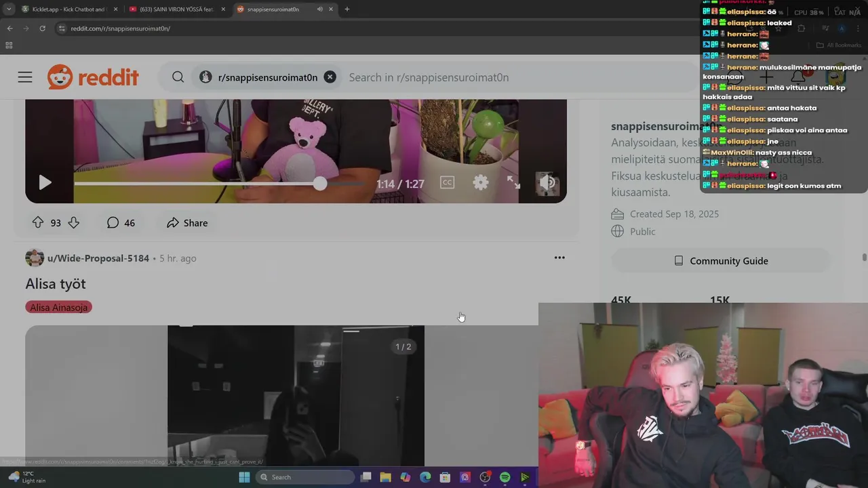
Task: Open the Alisa työt gallery image
Action: (x=296, y=395)
